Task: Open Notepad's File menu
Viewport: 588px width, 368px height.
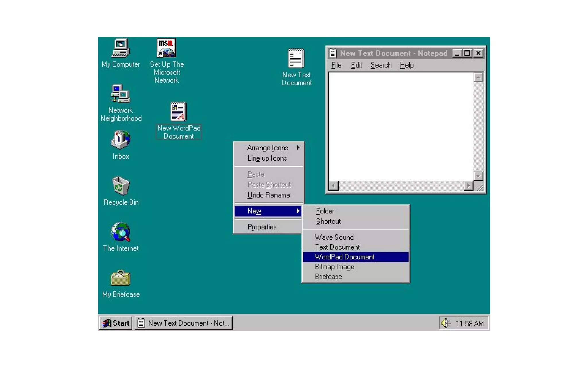Action: [336, 65]
